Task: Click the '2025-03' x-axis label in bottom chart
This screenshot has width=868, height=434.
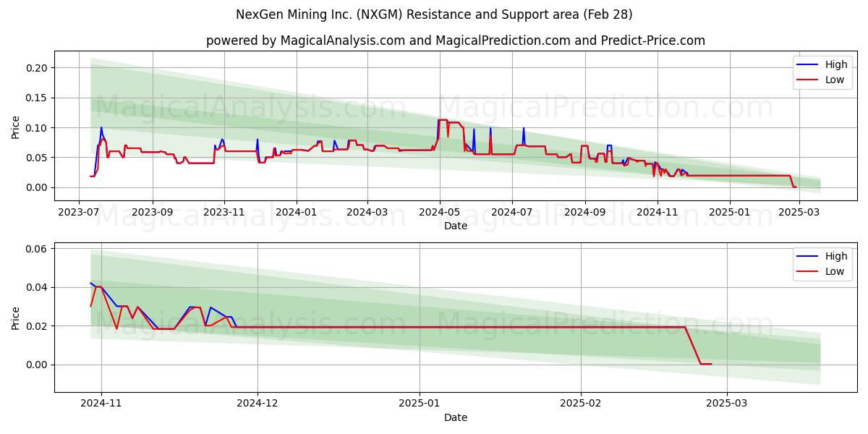Action: [x=728, y=404]
